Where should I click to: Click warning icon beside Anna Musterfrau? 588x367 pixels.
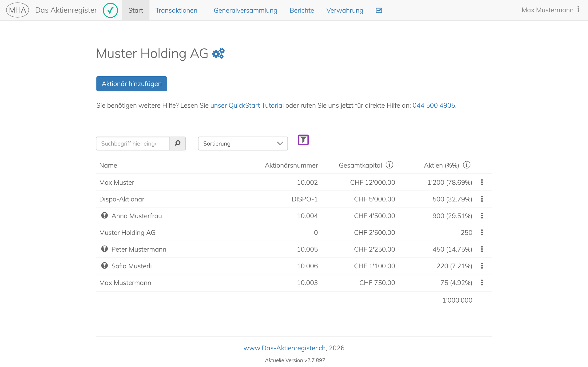[104, 215]
